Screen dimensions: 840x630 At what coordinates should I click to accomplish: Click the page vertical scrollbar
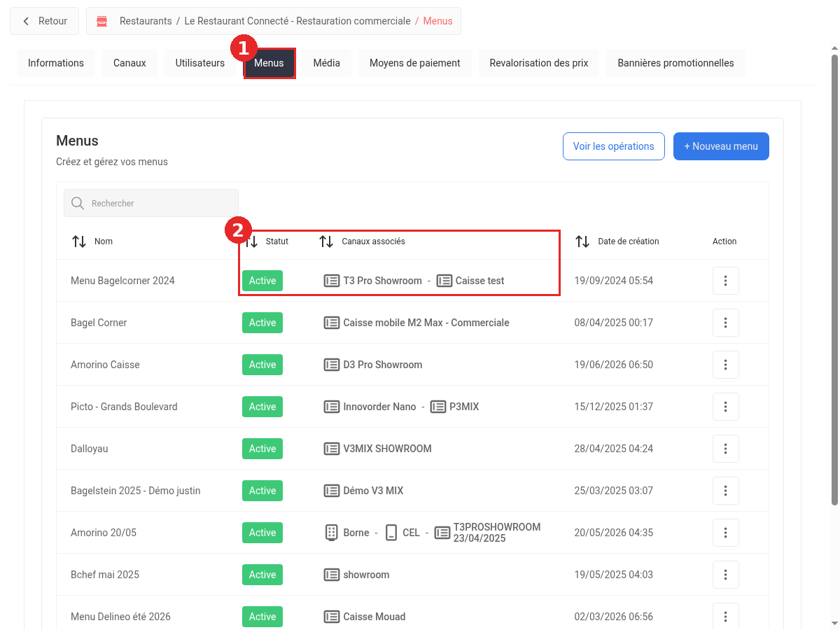pyautogui.click(x=834, y=280)
